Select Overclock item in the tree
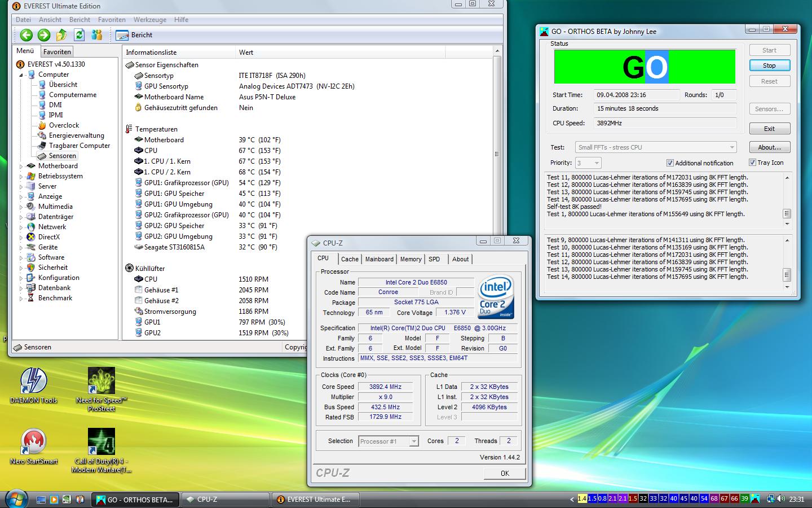This screenshot has width=812, height=508. pos(64,125)
